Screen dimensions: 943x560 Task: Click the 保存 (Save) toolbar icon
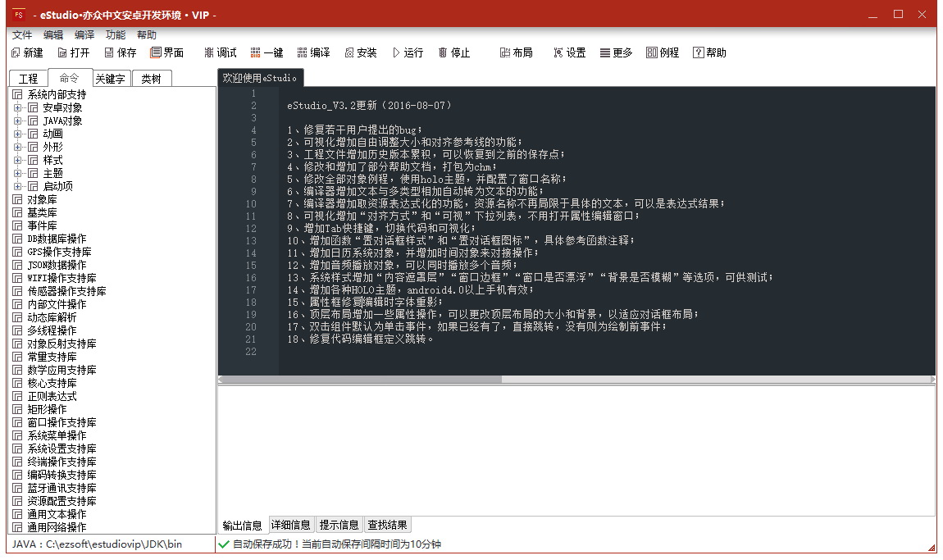click(x=109, y=53)
